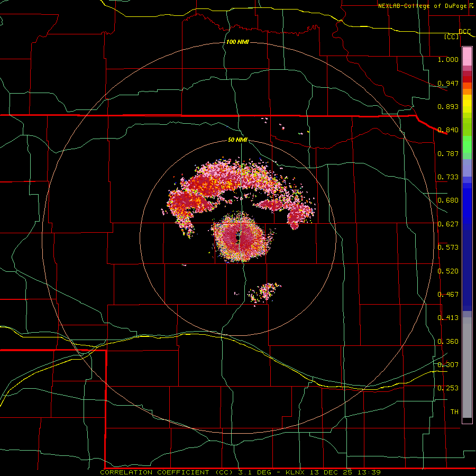476x476 pixels.
Task: Select the 0.360 scale value
Action: click(x=448, y=342)
